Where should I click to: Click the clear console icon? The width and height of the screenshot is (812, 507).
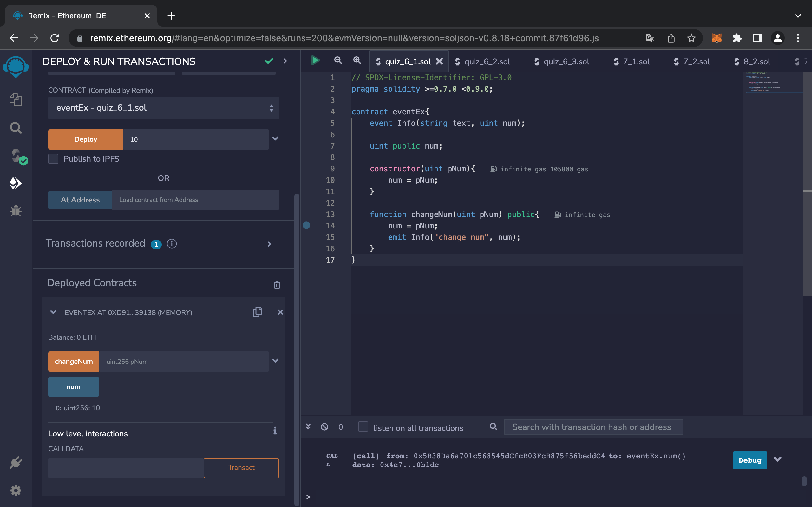324,427
